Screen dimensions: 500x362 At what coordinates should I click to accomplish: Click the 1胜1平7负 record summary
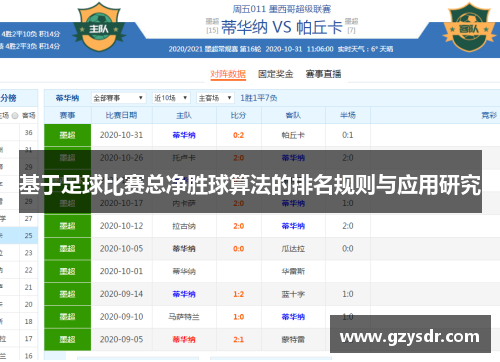[259, 98]
